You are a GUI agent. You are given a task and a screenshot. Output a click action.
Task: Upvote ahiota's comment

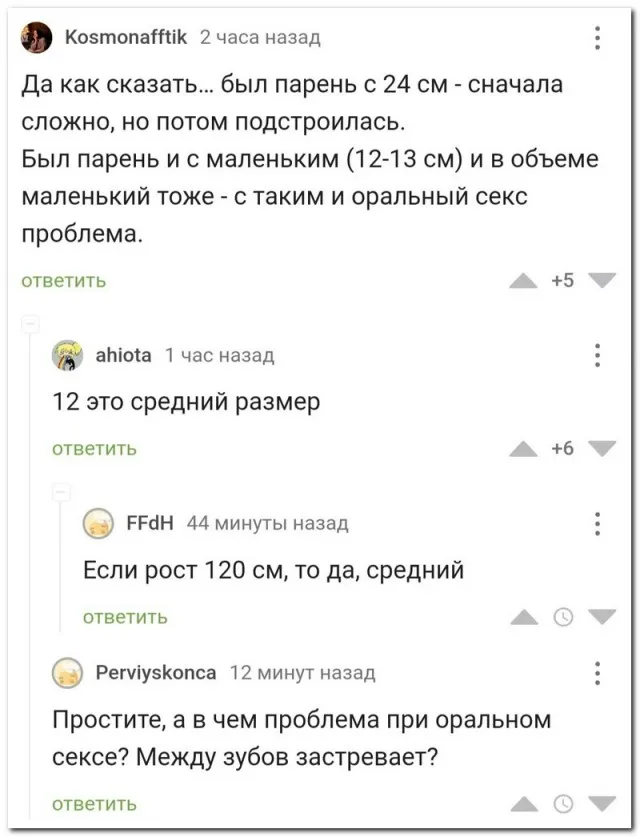pos(523,449)
